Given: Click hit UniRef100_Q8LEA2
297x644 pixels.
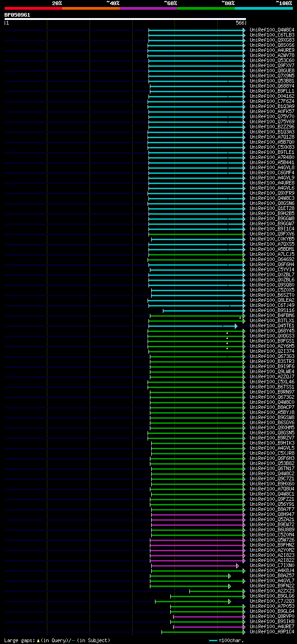Looking at the screenshot, I should [272, 300].
